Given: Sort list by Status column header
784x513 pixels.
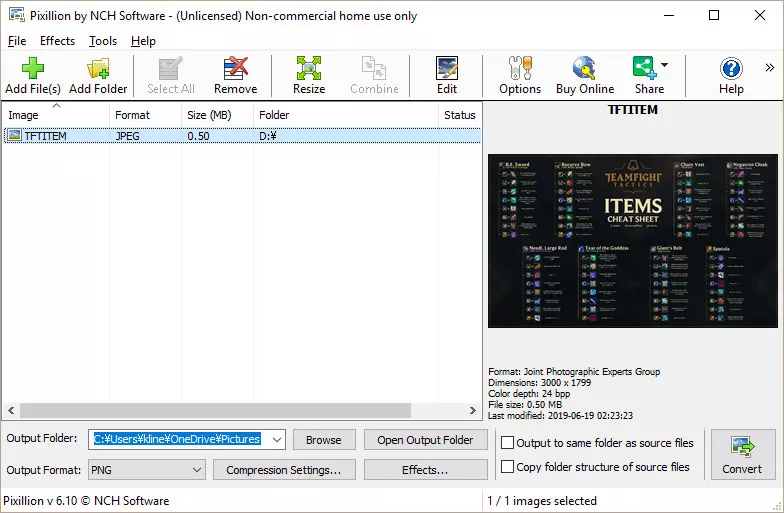Looking at the screenshot, I should 460,114.
